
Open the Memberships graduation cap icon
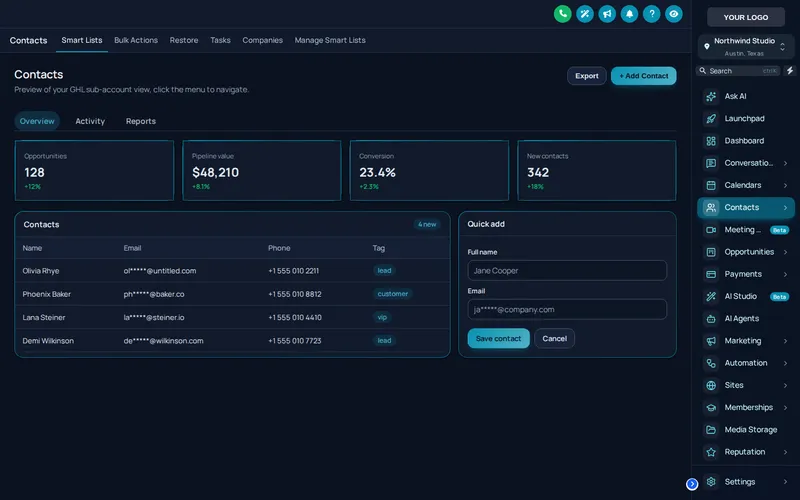click(x=711, y=408)
